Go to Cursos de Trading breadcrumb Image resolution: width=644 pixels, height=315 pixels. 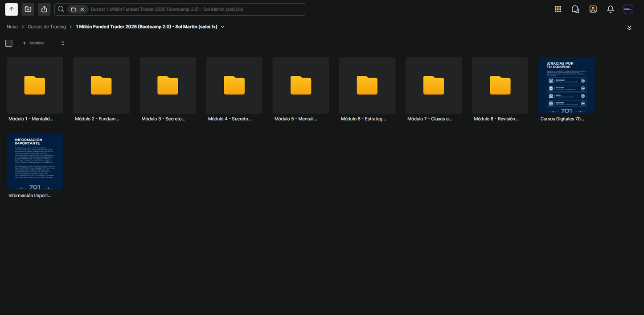(47, 27)
